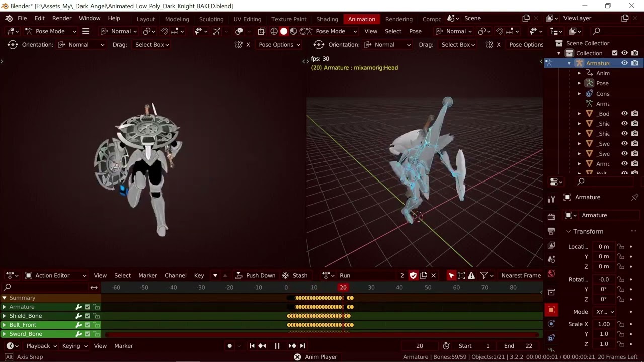
Task: Click frame 30 on timeline ruler
Action: coord(371,287)
